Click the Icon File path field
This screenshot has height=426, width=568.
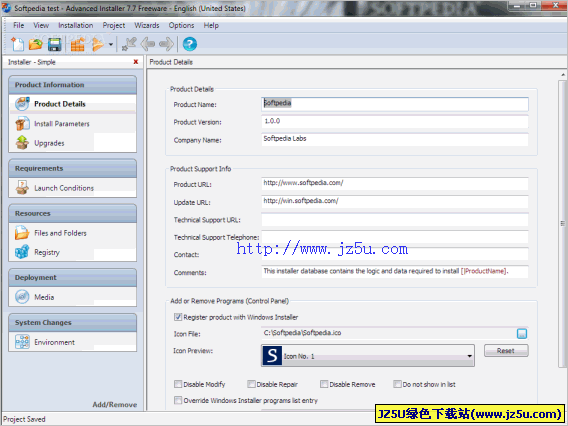click(x=388, y=333)
